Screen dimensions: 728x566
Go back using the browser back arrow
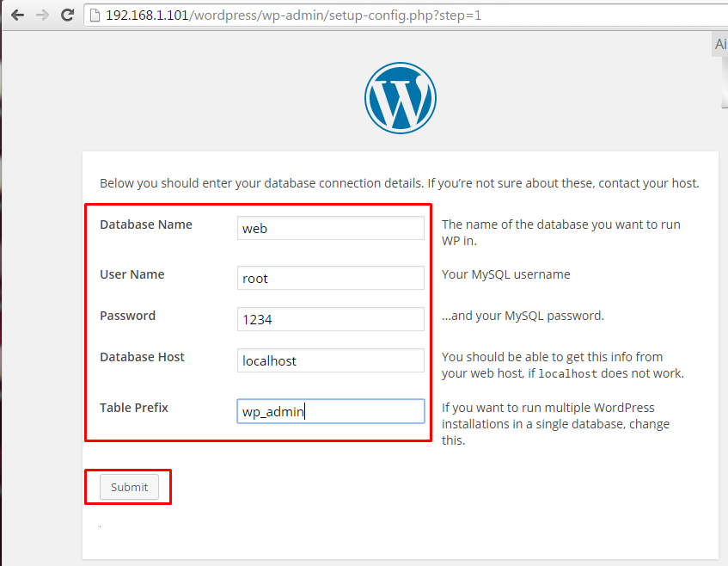coord(18,15)
